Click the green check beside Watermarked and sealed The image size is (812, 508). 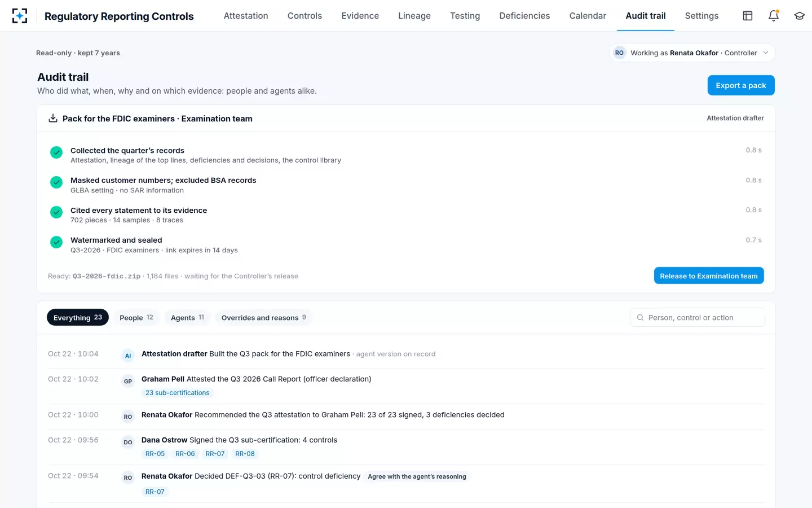click(x=56, y=242)
